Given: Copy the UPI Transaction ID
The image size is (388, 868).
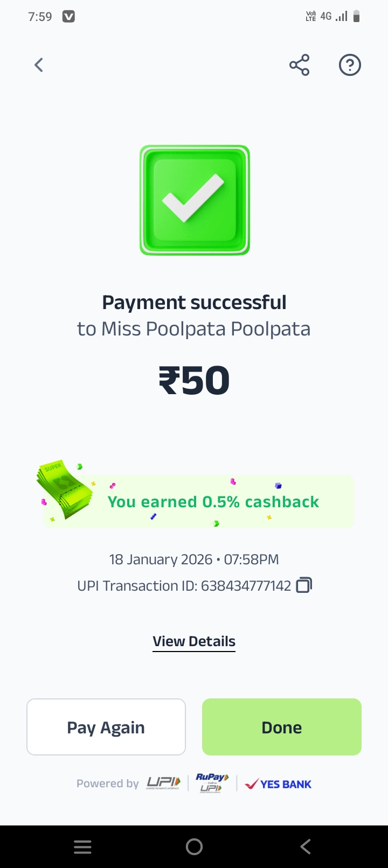Looking at the screenshot, I should [x=304, y=585].
